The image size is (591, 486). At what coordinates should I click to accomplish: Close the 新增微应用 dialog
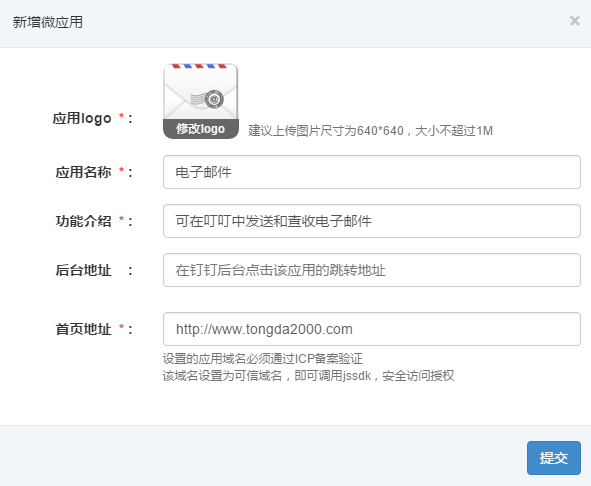(574, 21)
